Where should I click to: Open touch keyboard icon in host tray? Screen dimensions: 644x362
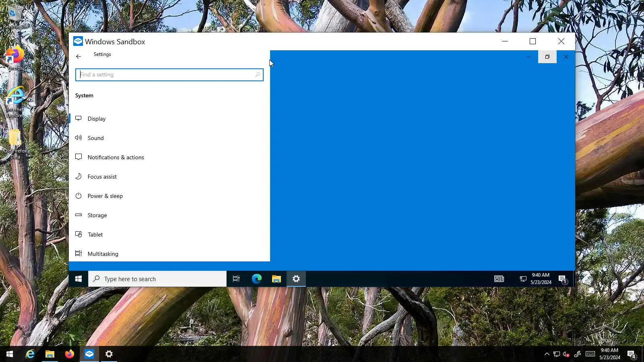(590, 354)
